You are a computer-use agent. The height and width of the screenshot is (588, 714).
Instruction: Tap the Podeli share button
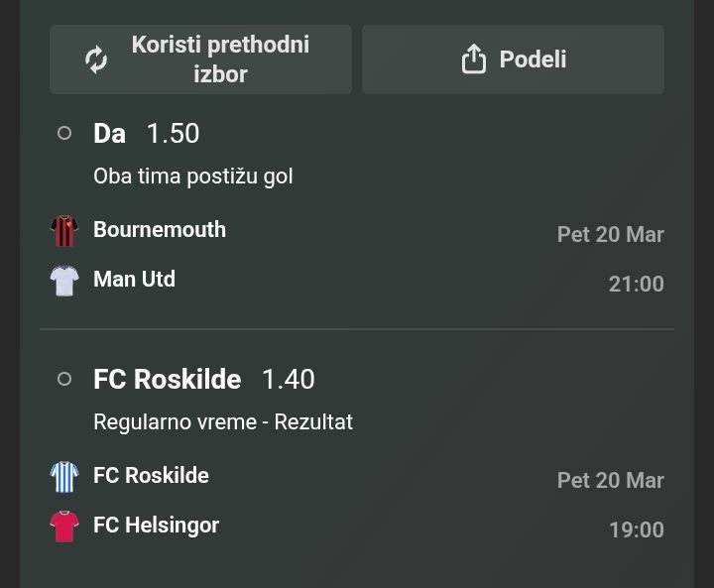coord(513,59)
